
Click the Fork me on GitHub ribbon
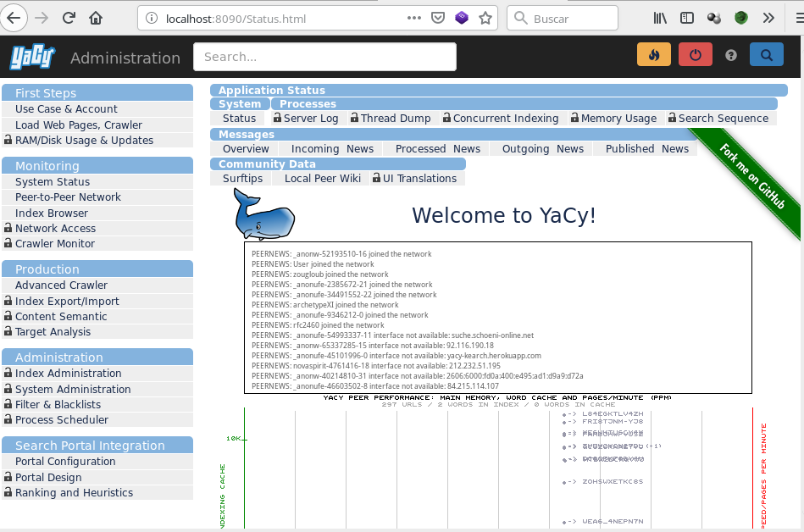pyautogui.click(x=751, y=176)
